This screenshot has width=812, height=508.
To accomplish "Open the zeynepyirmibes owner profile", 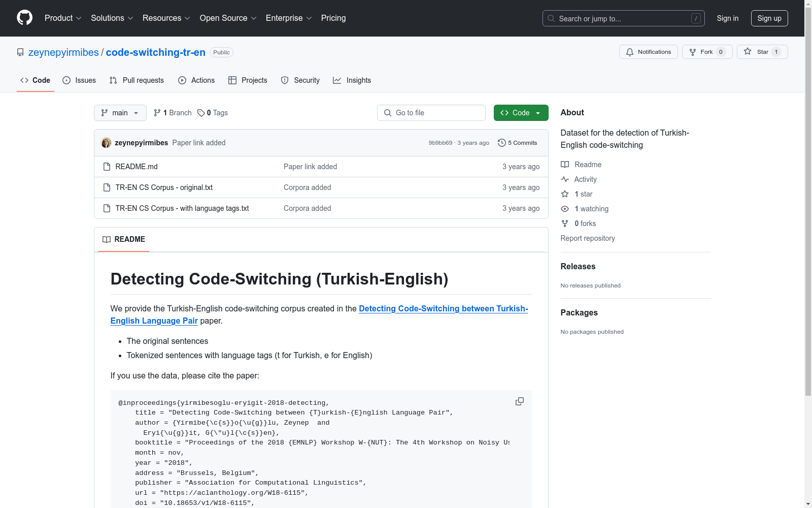I will (63, 52).
